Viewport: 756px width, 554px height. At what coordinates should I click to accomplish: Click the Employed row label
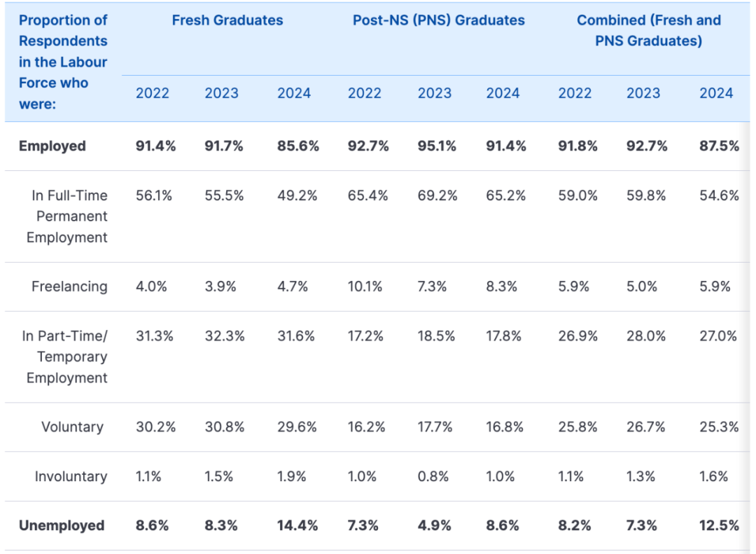(x=52, y=146)
